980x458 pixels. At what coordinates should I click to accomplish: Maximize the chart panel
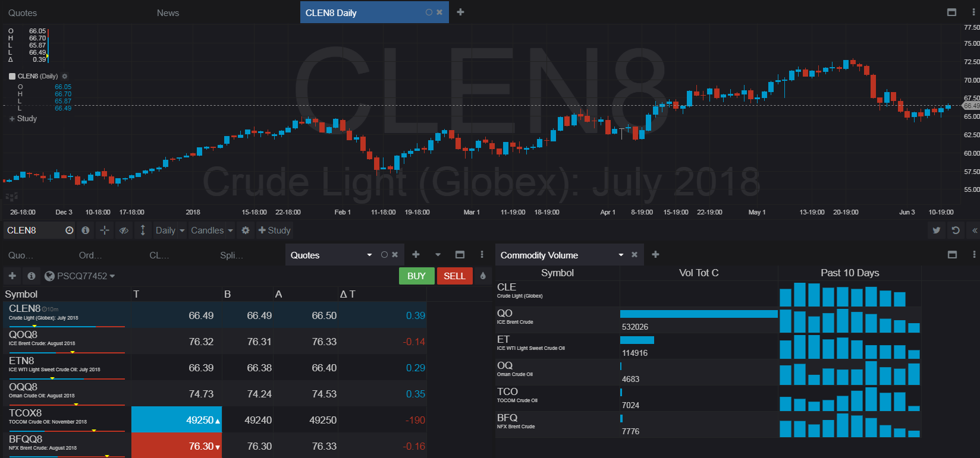(x=951, y=12)
